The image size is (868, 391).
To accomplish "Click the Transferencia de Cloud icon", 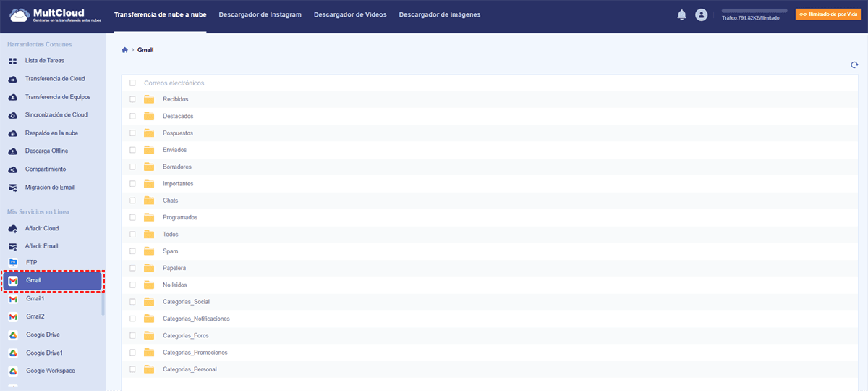I will point(12,79).
